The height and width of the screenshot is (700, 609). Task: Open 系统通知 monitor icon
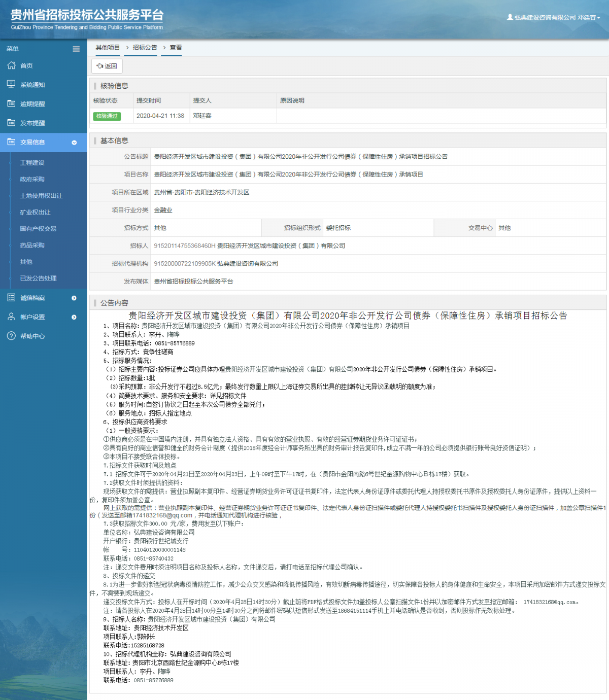[x=11, y=84]
